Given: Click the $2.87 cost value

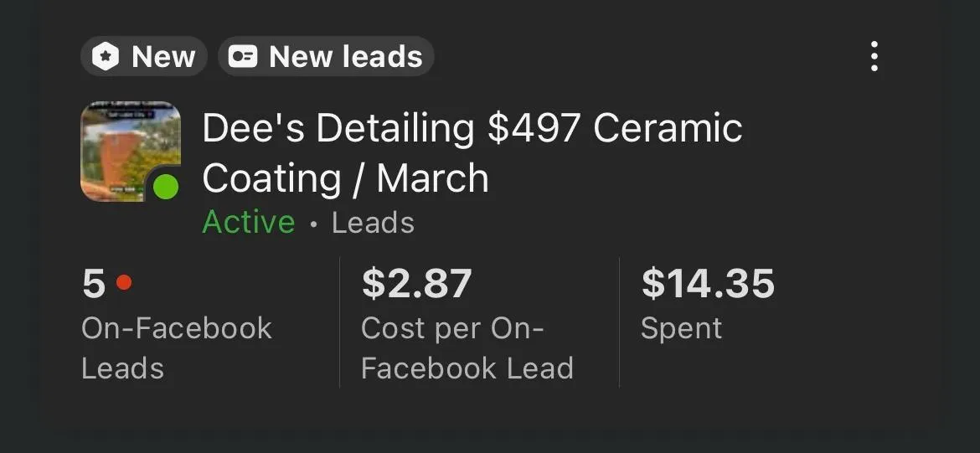Looking at the screenshot, I should [x=417, y=283].
